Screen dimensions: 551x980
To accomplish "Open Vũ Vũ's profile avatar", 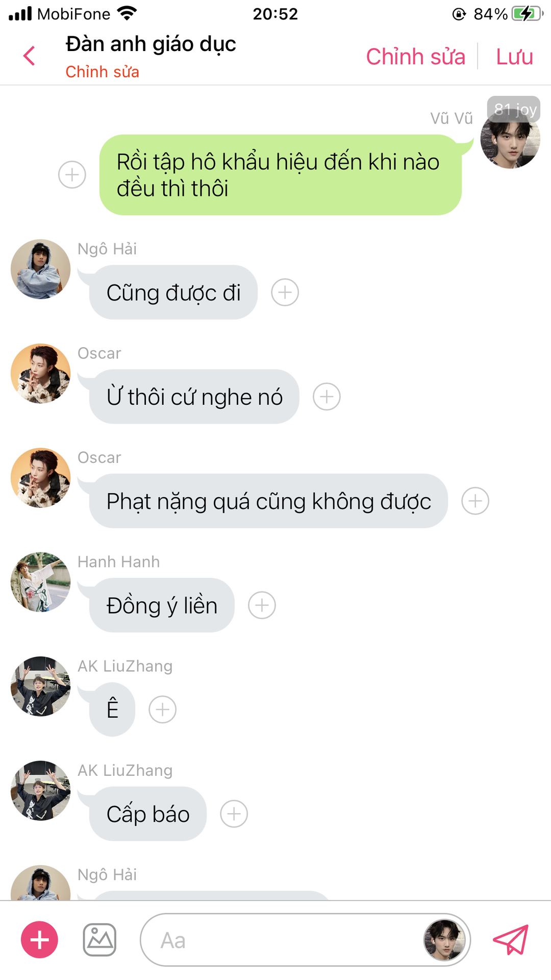I will click(510, 139).
